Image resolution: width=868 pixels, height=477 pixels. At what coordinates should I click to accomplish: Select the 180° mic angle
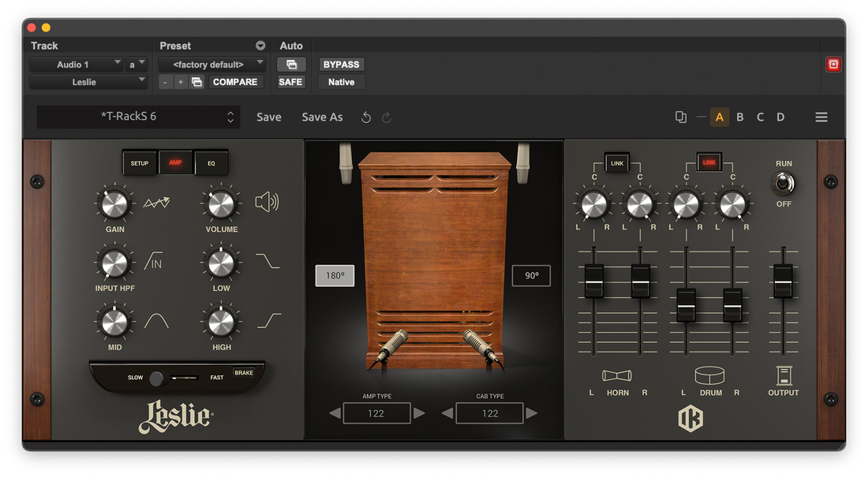click(335, 276)
